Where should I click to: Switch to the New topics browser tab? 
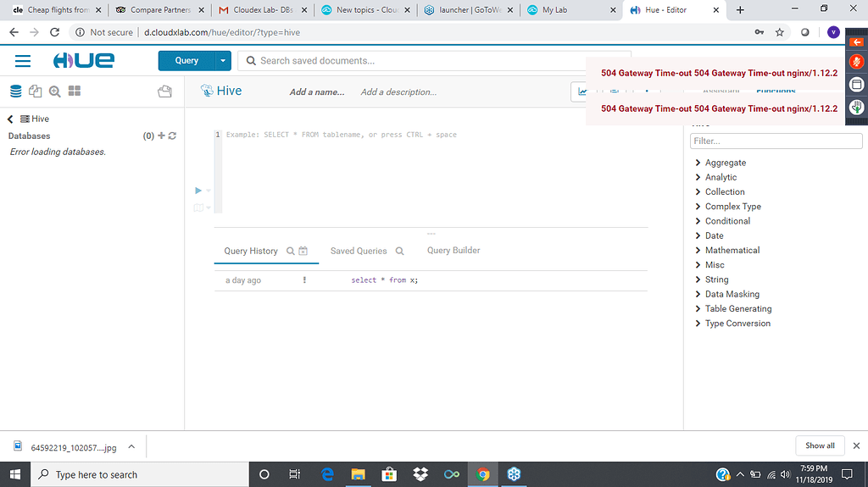click(365, 10)
